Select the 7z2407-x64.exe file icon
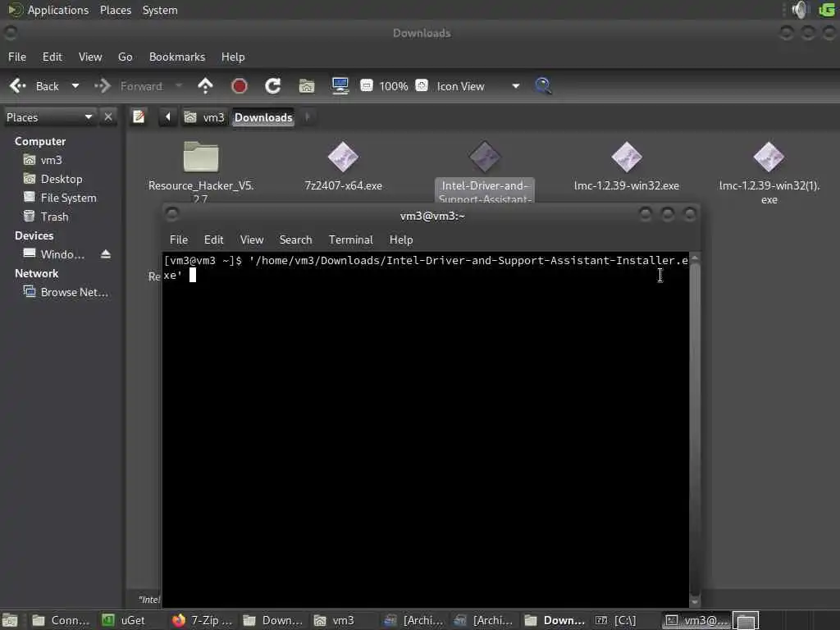The width and height of the screenshot is (840, 630). [344, 157]
